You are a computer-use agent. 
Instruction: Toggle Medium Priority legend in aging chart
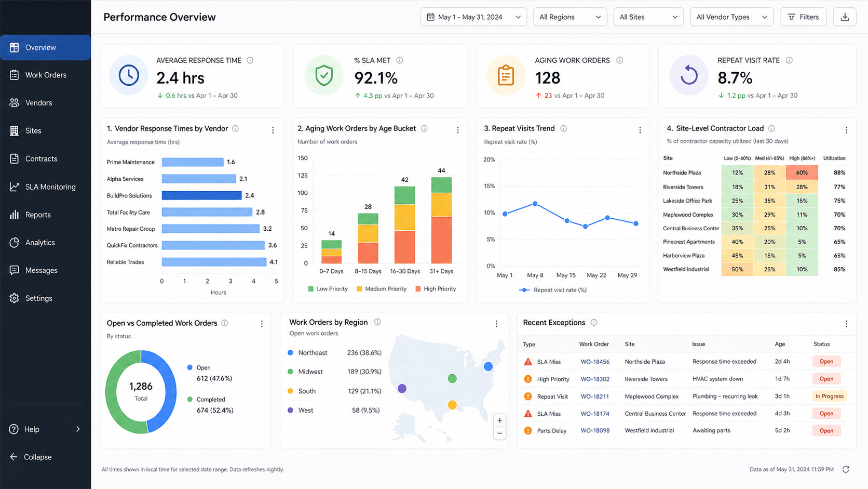coord(382,289)
